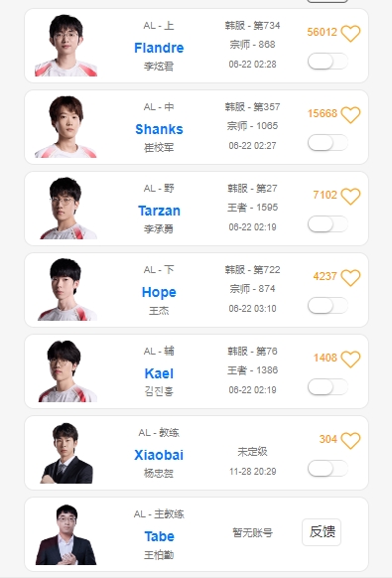Tap the heart icon beside Shanks
This screenshot has height=578, width=392.
coord(350,115)
